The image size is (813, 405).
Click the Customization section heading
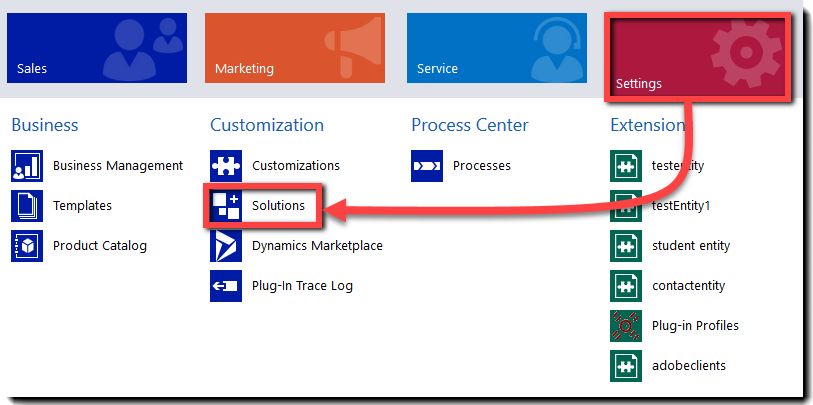point(267,125)
